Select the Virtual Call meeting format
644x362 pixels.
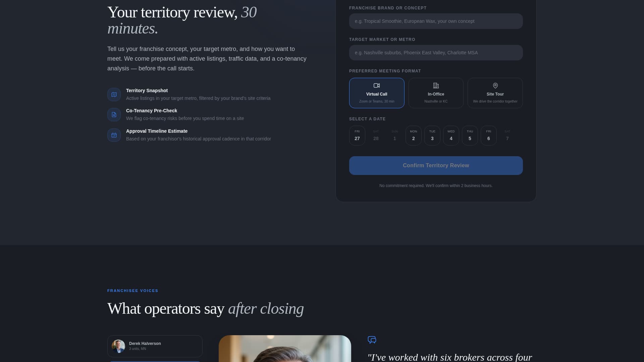(x=377, y=93)
